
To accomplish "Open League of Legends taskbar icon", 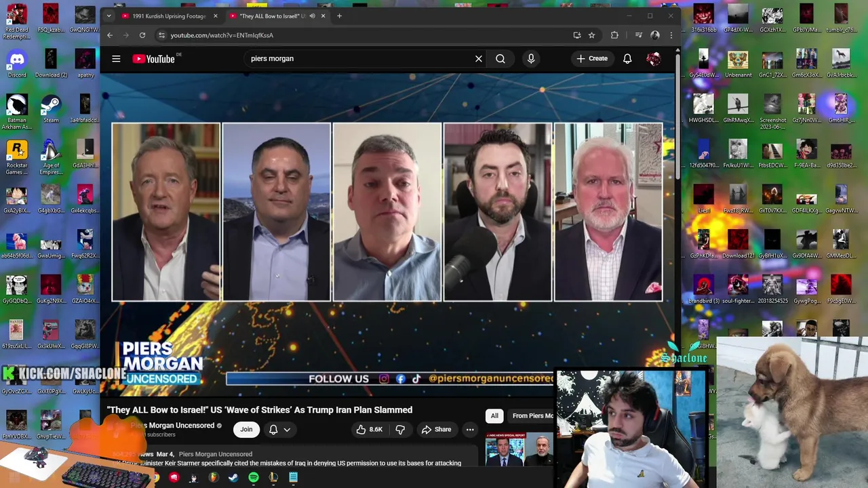I will [273, 478].
